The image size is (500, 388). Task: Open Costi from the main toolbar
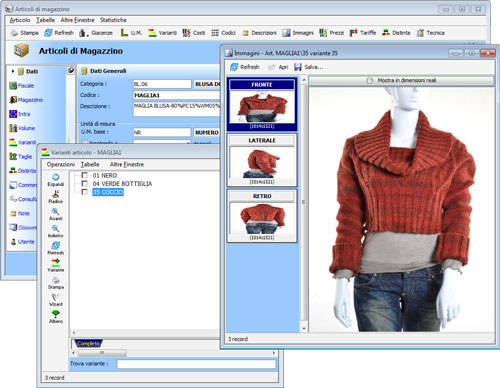tap(194, 33)
